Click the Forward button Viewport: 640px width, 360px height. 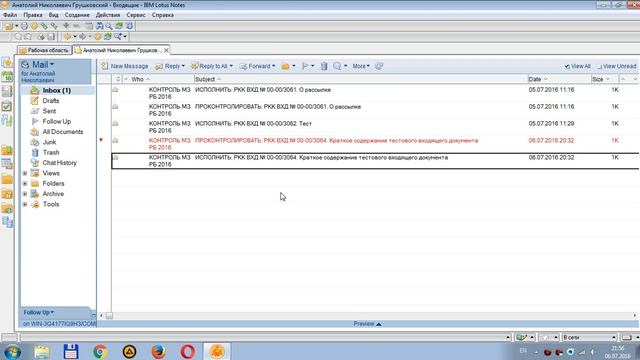255,66
